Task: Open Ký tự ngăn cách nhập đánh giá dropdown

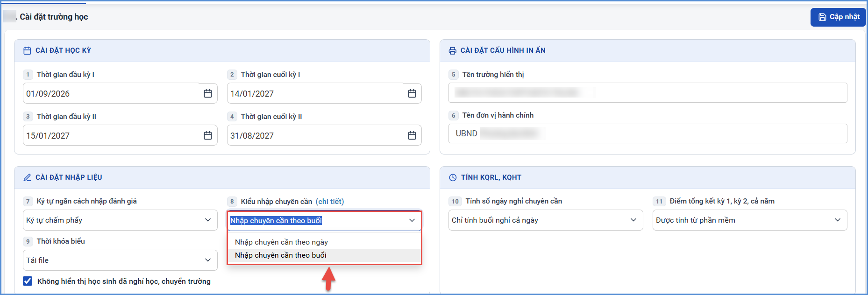Action: pos(120,220)
